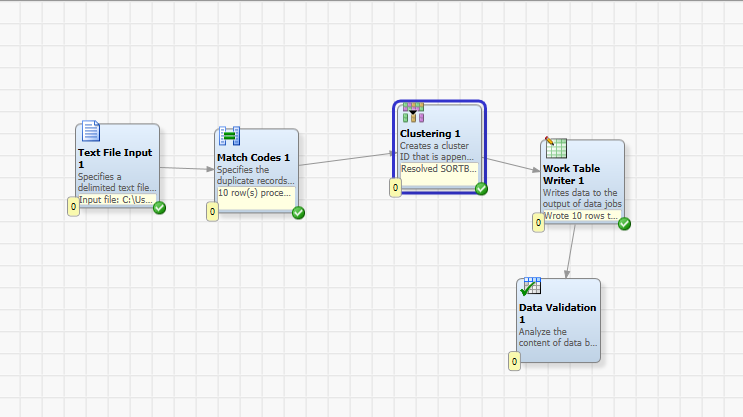Click green status check on Work Table Writer 1
The image size is (743, 417).
pos(624,224)
